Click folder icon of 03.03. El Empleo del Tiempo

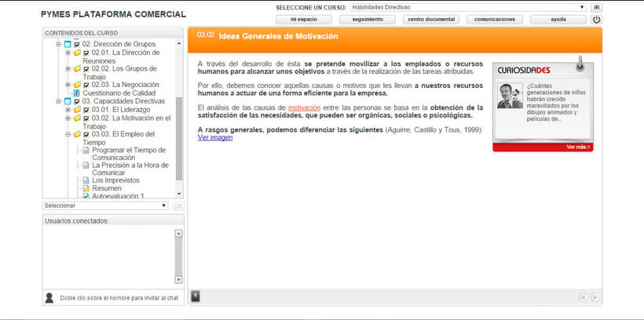click(x=77, y=134)
